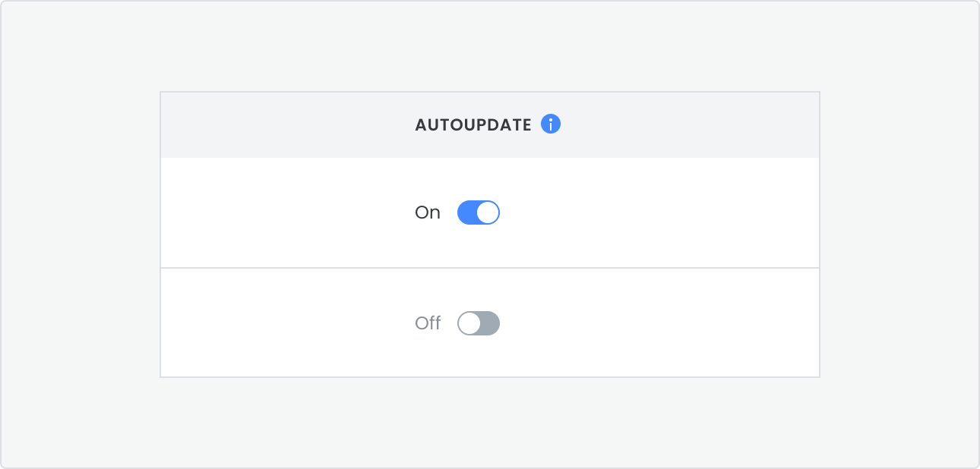
Task: Switch the bottom row toggle to on
Action: coord(478,323)
